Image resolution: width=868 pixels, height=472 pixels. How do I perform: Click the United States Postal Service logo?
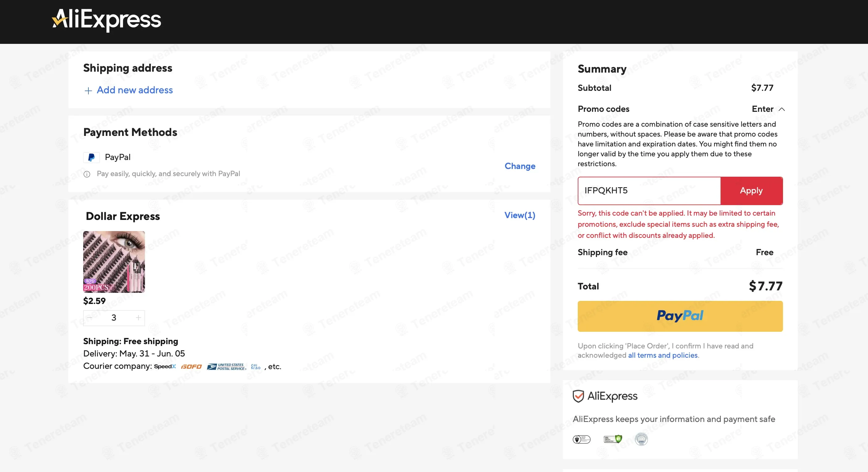pos(227,367)
